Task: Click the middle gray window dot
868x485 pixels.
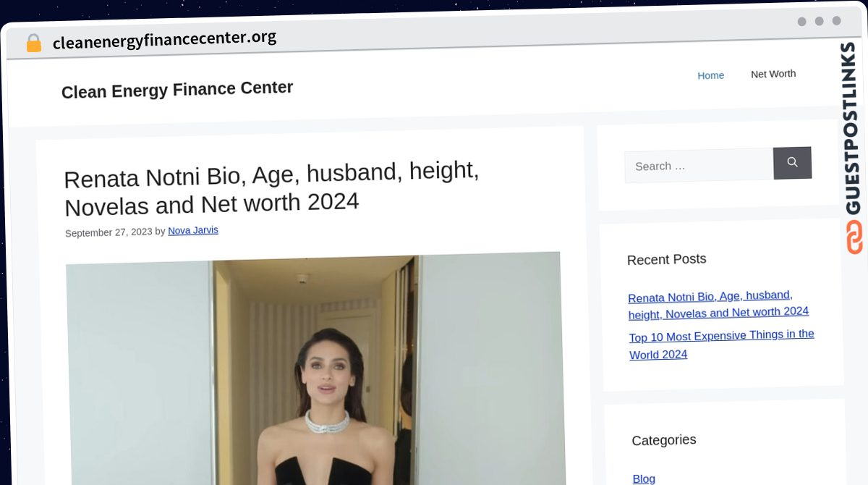Action: click(819, 21)
